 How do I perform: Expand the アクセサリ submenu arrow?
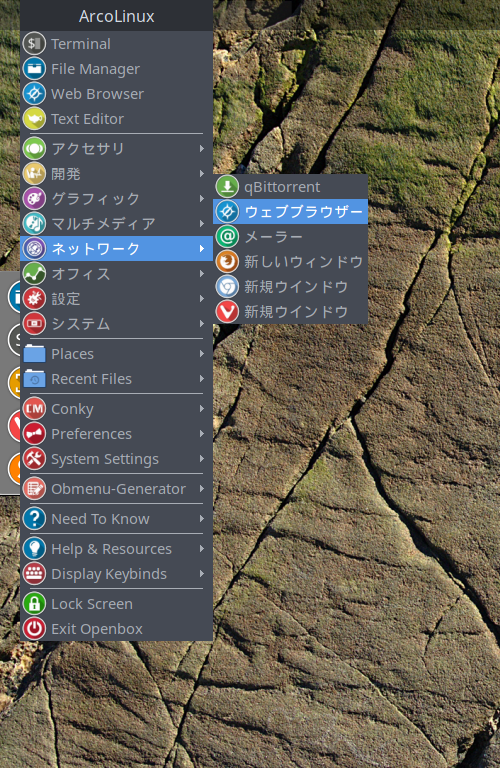click(202, 148)
